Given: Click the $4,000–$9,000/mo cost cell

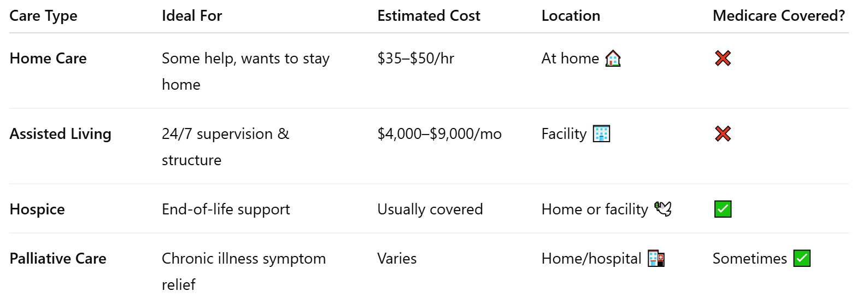Looking at the screenshot, I should [439, 134].
